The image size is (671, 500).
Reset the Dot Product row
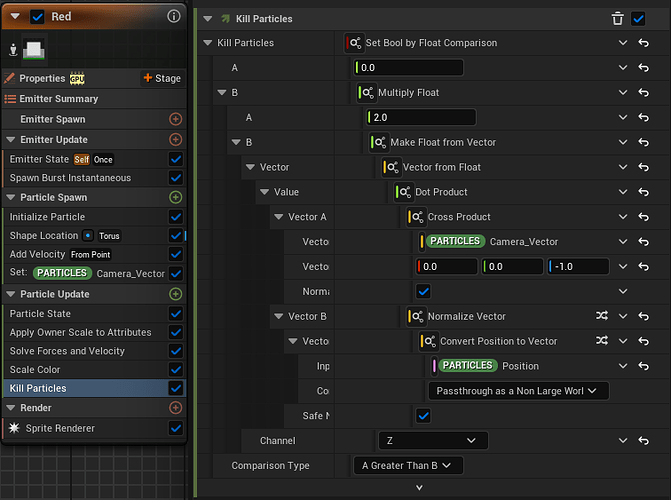[x=644, y=192]
